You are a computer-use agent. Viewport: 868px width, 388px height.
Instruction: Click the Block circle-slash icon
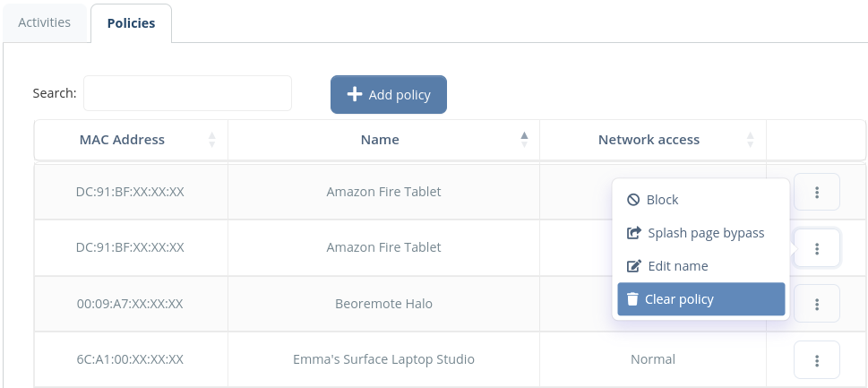[633, 200]
